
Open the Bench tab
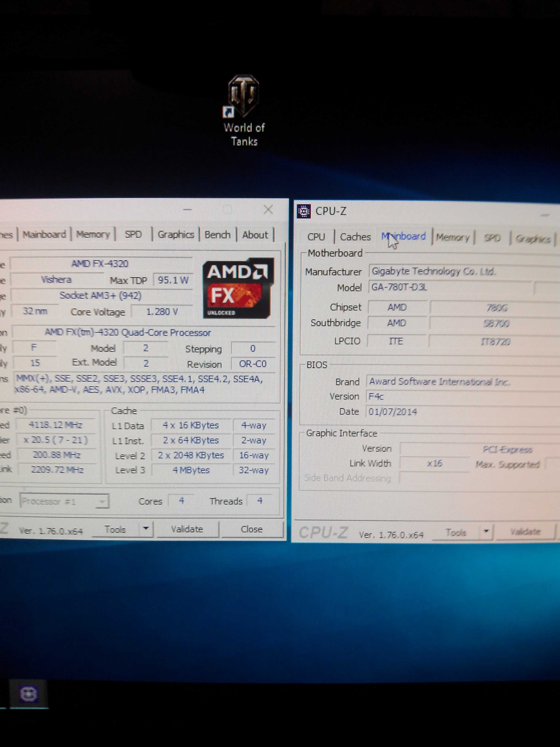click(x=217, y=235)
